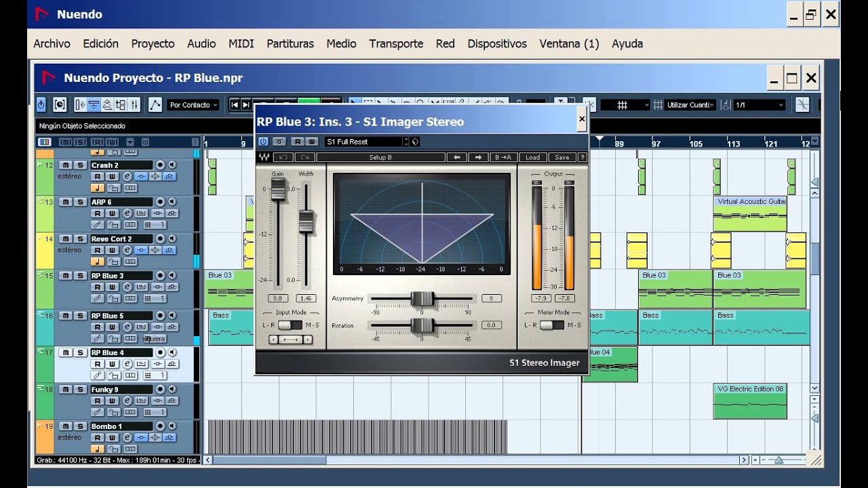Click the plugin bypass power button
The height and width of the screenshot is (488, 868).
tap(263, 142)
